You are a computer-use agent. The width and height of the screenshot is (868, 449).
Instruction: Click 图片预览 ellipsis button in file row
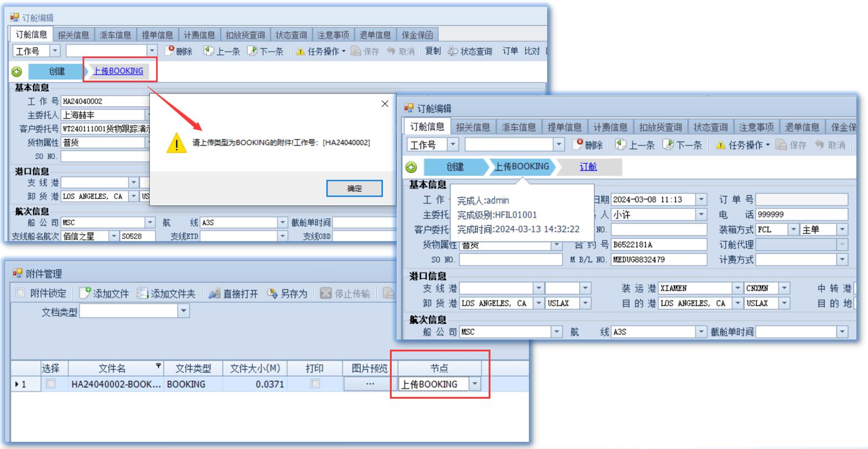pyautogui.click(x=370, y=384)
